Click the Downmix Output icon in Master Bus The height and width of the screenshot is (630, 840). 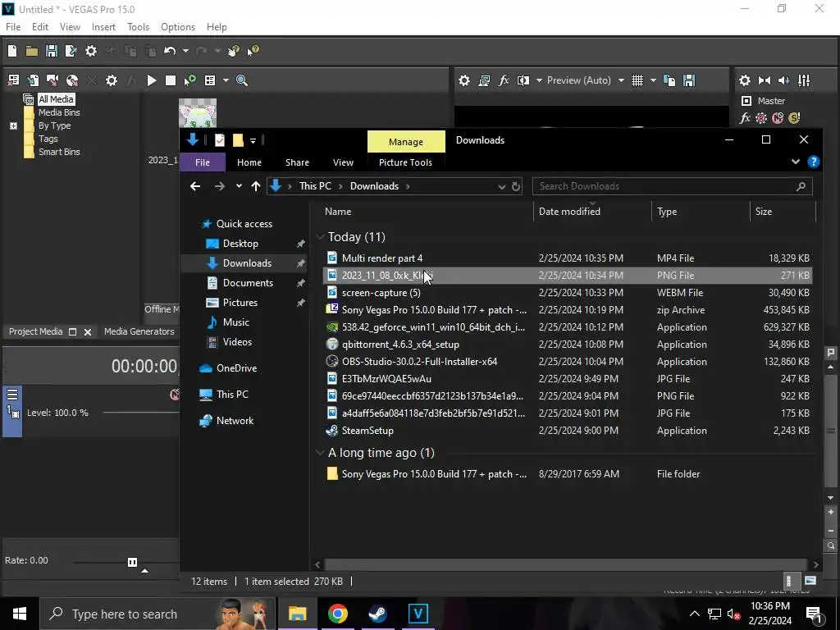[x=765, y=80]
